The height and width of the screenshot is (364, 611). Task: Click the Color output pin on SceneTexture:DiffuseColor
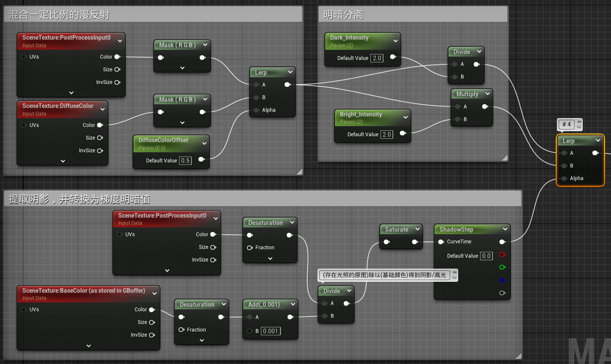[100, 125]
